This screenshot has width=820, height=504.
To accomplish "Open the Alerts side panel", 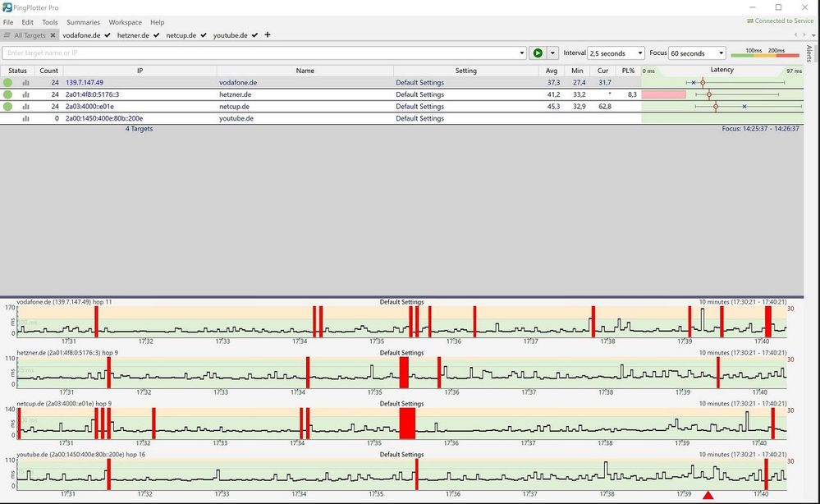I will pyautogui.click(x=809, y=54).
